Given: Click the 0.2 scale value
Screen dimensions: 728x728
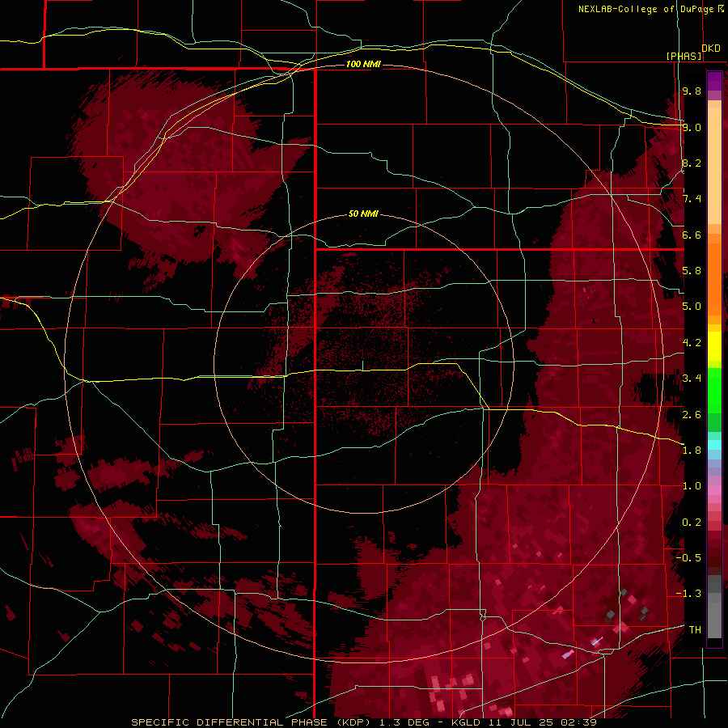Looking at the screenshot, I should coord(692,522).
